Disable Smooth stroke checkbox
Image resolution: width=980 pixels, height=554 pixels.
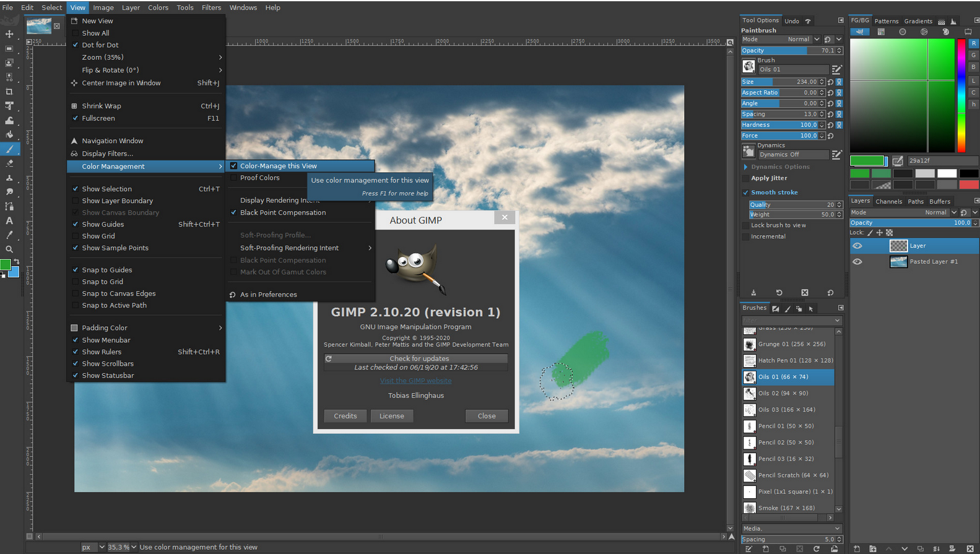tap(745, 193)
